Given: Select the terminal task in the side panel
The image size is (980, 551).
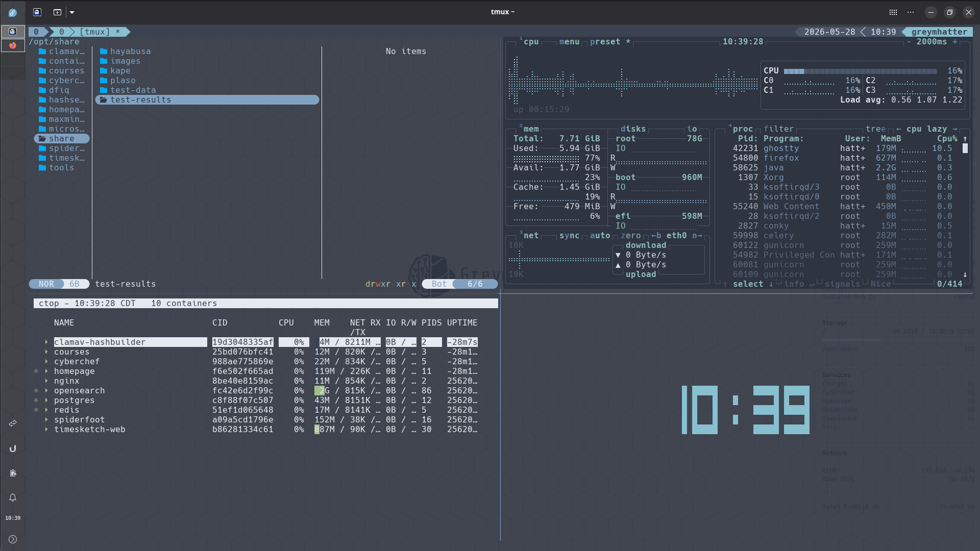Looking at the screenshot, I should 13,32.
